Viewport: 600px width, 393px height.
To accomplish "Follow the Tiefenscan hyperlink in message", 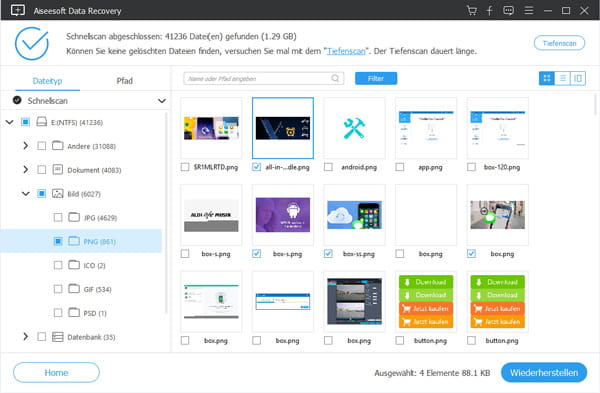I will coord(346,51).
